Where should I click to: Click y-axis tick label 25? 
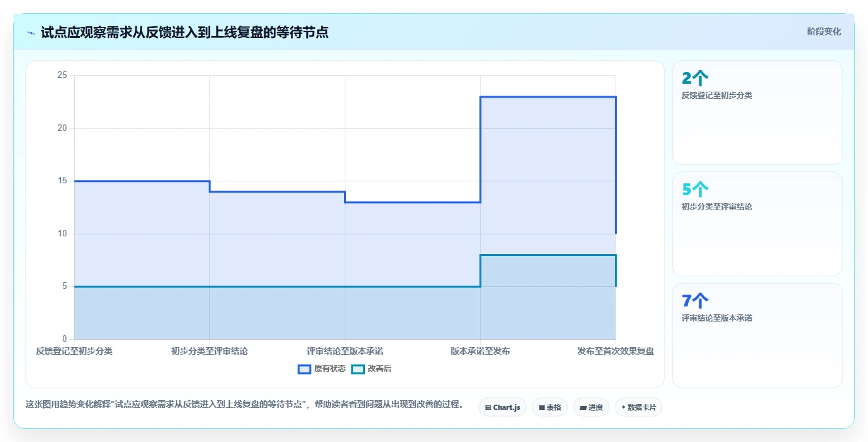pos(62,75)
